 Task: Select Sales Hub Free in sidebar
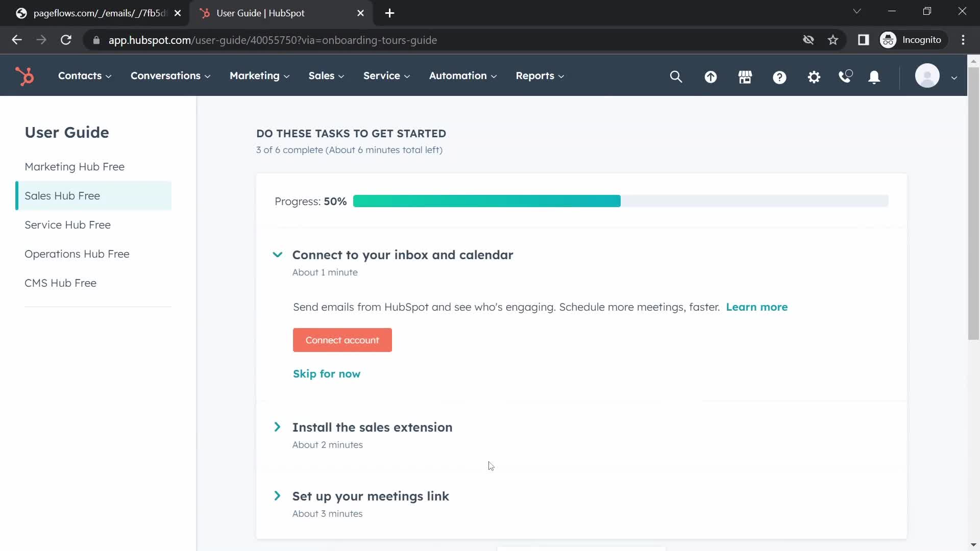coord(93,196)
